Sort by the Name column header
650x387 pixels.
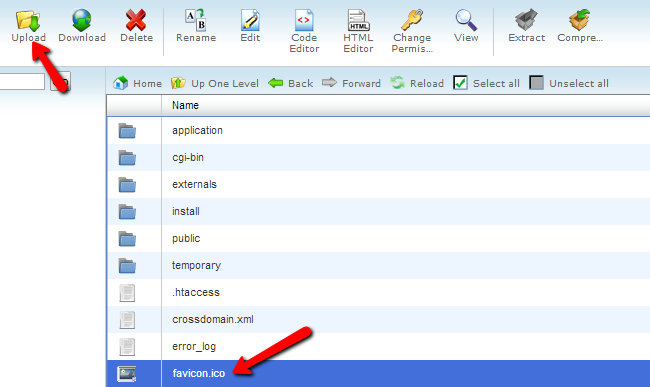click(x=185, y=106)
